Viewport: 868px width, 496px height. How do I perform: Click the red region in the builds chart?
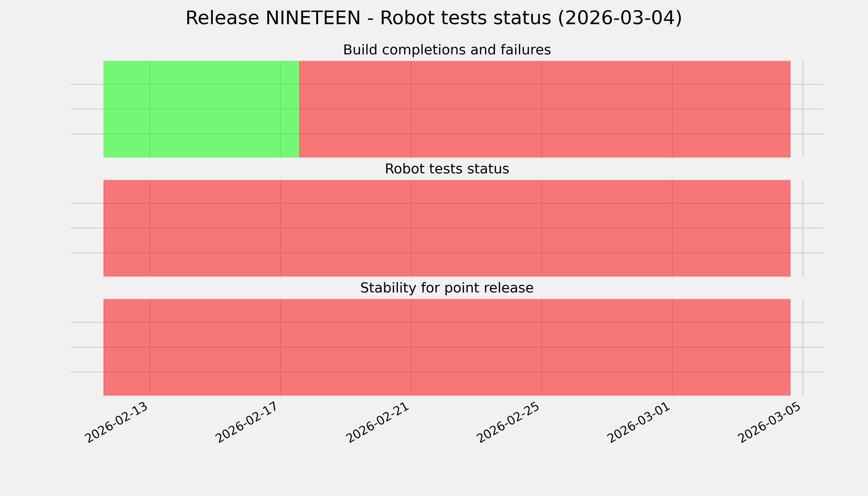(x=545, y=109)
